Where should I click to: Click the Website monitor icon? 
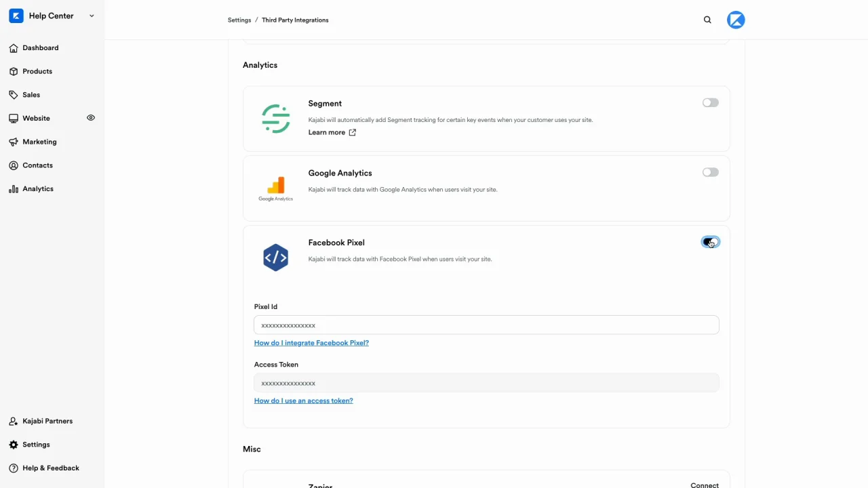(14, 119)
